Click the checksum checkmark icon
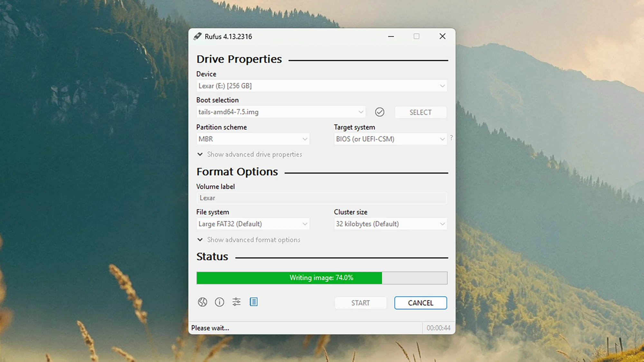This screenshot has width=644, height=362. click(380, 112)
